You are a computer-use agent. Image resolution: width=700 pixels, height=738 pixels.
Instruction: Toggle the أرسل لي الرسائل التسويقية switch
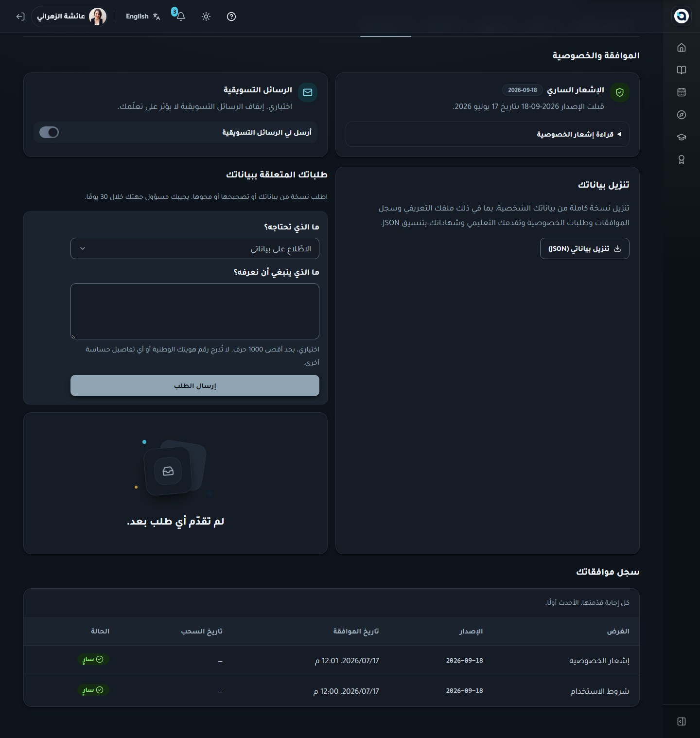coord(49,132)
